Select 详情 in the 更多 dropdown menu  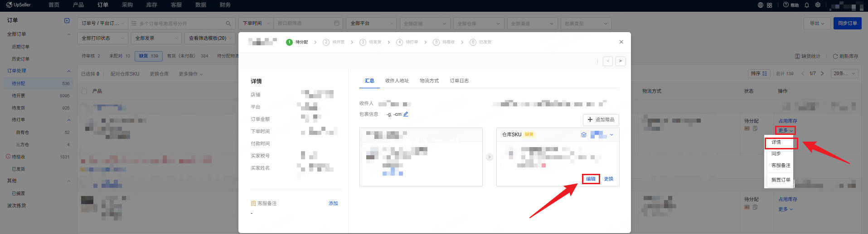pyautogui.click(x=776, y=143)
